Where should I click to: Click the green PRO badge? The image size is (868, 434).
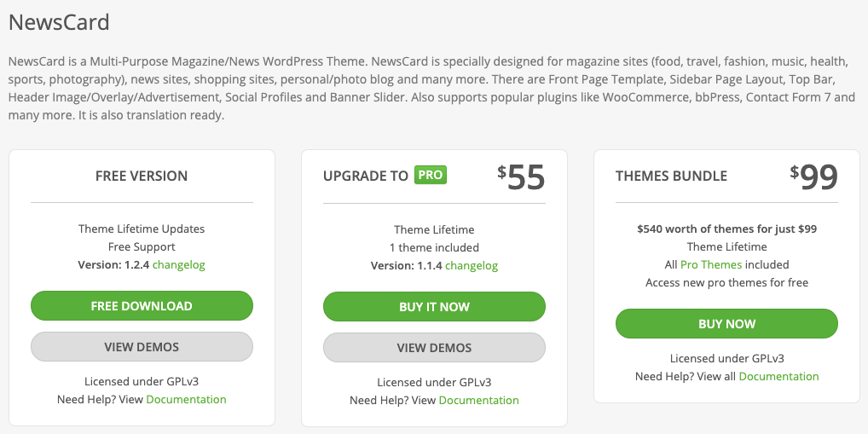430,175
